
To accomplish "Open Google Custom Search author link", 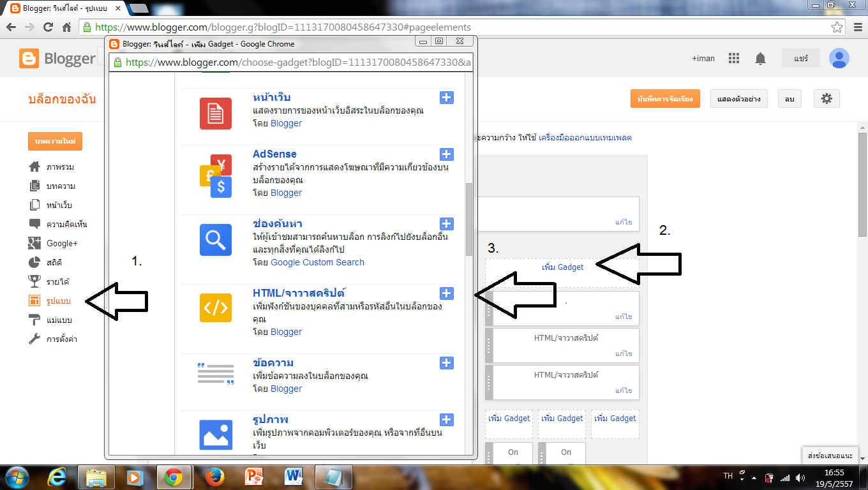I will pos(317,262).
